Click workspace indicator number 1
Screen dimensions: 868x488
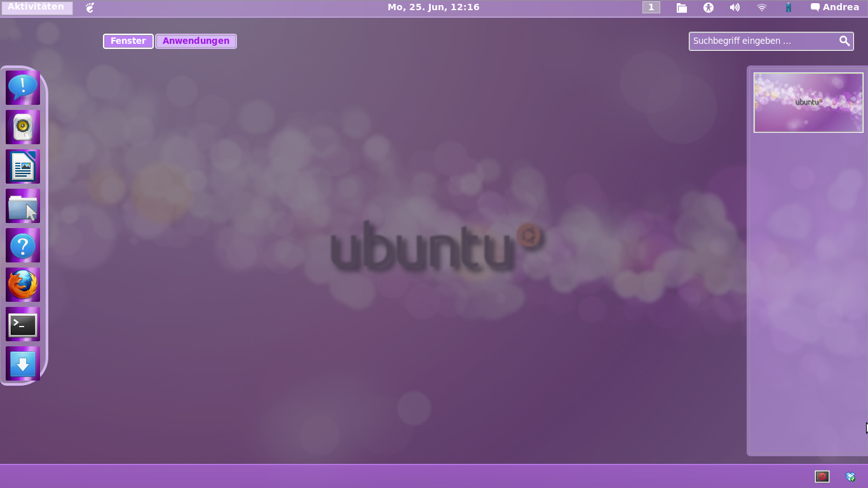651,8
